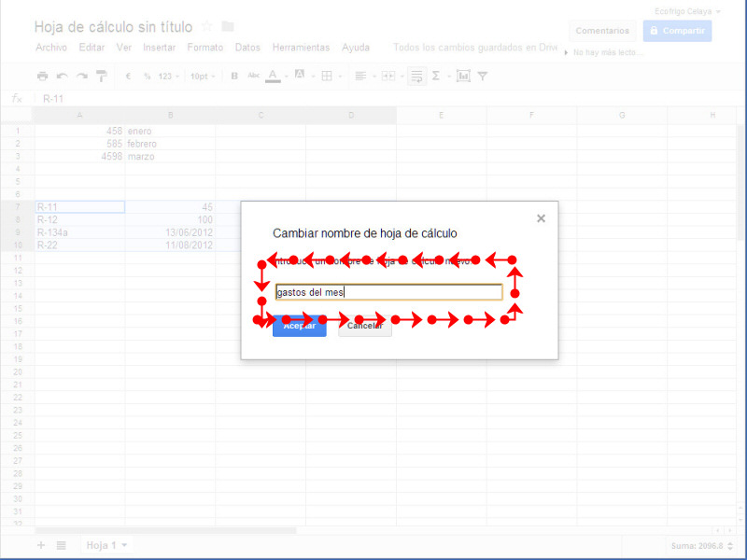Click the sheet name input field

coord(388,292)
